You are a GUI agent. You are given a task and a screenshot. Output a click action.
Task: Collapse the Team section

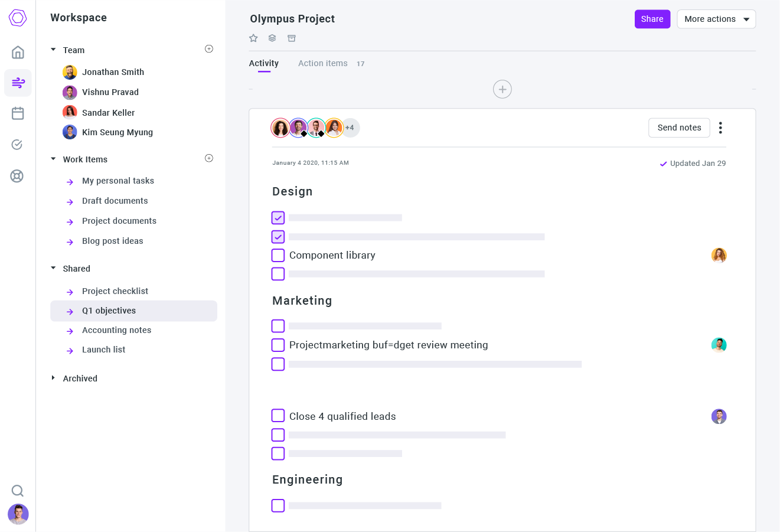point(54,50)
